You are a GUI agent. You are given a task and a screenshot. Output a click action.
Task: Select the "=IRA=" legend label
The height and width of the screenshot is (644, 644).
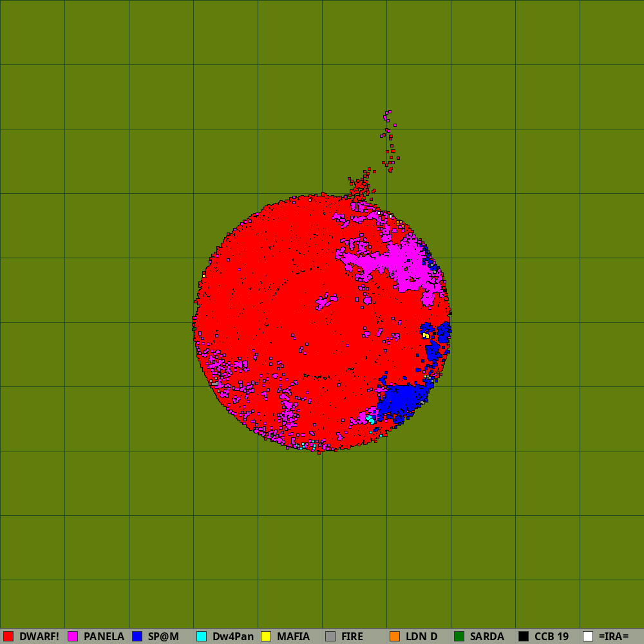614,637
